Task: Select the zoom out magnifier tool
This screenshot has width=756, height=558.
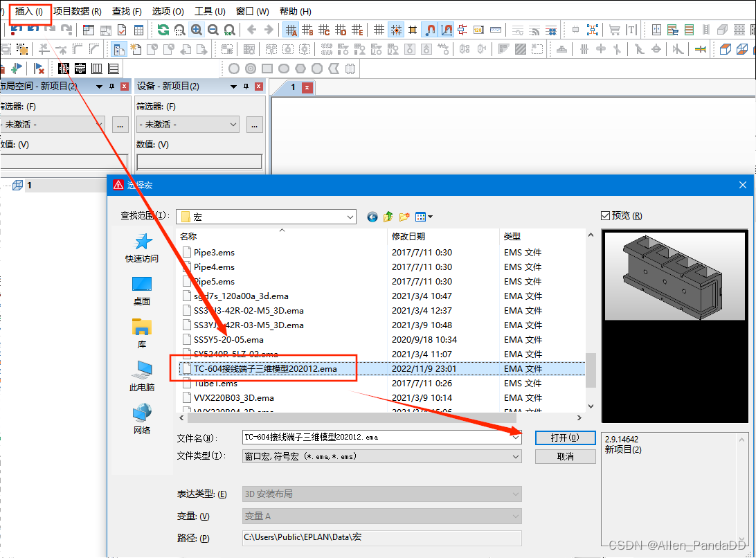Action: [213, 30]
